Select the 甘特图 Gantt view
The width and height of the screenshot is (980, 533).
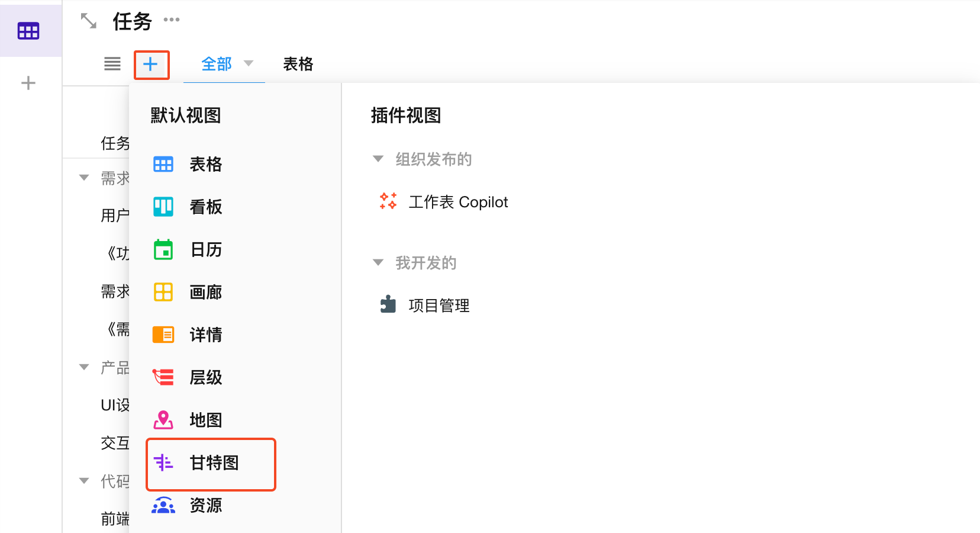(213, 463)
